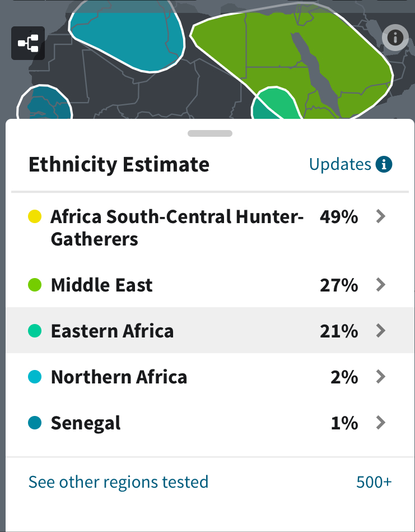
Task: Open the family tree view icon
Action: tap(28, 43)
